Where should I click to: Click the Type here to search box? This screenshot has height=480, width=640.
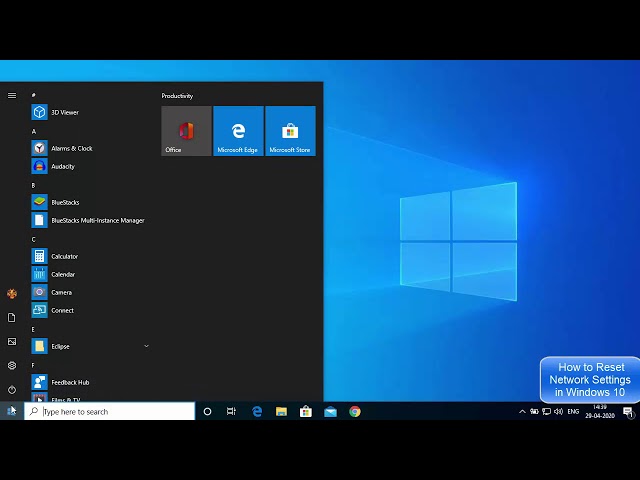coord(109,411)
